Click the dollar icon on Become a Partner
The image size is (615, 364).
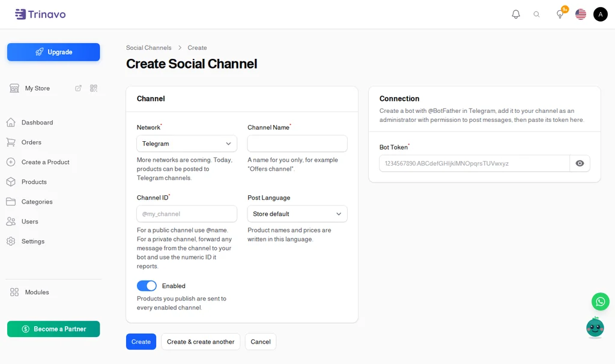(25, 329)
